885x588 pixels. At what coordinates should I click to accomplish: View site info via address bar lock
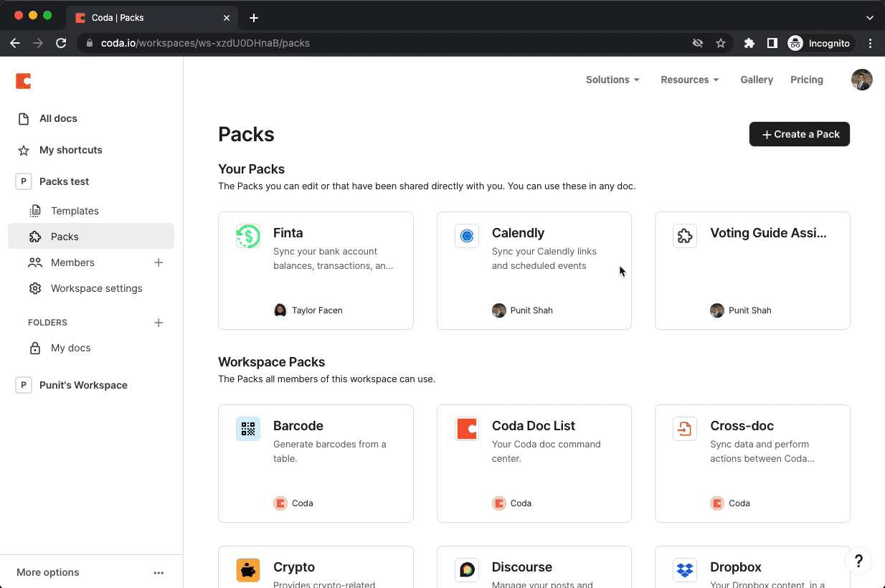(x=90, y=43)
